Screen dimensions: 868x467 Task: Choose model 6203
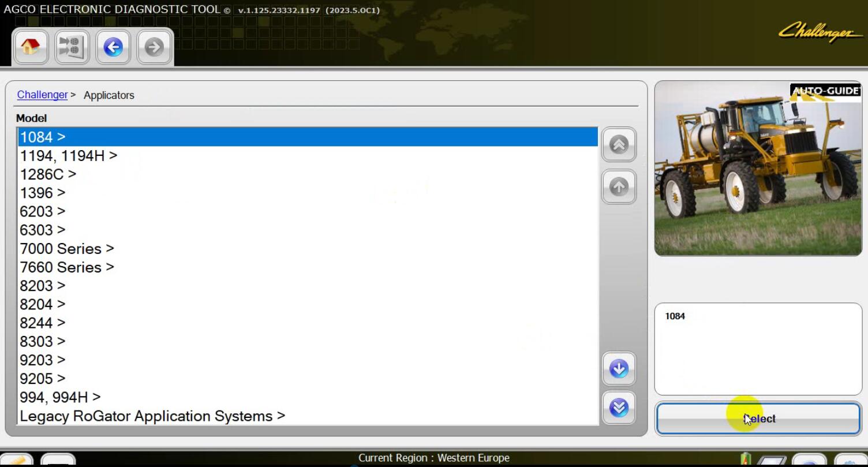308,211
